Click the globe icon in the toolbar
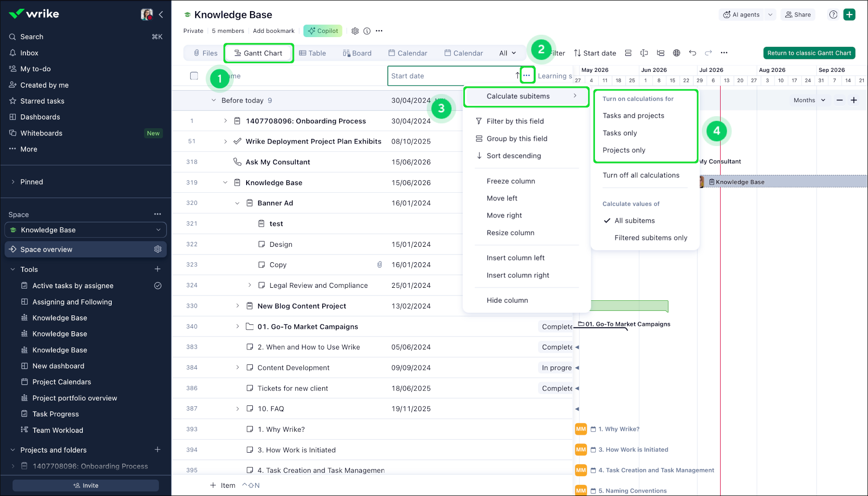The image size is (868, 496). (x=677, y=53)
